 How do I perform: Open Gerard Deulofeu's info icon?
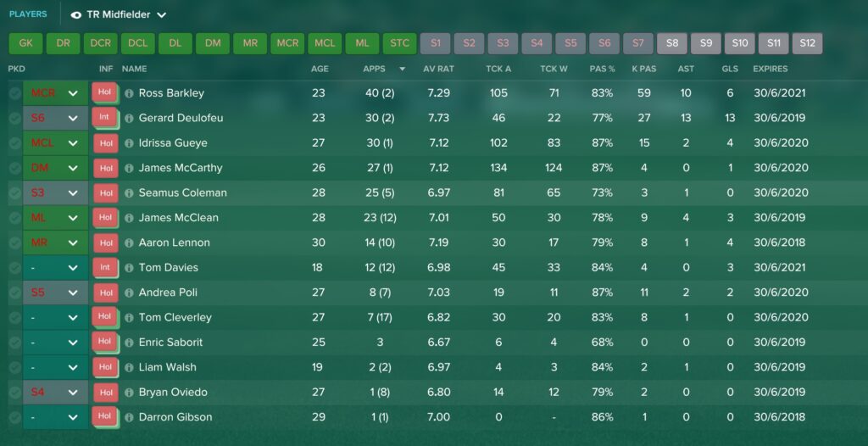[x=129, y=119]
